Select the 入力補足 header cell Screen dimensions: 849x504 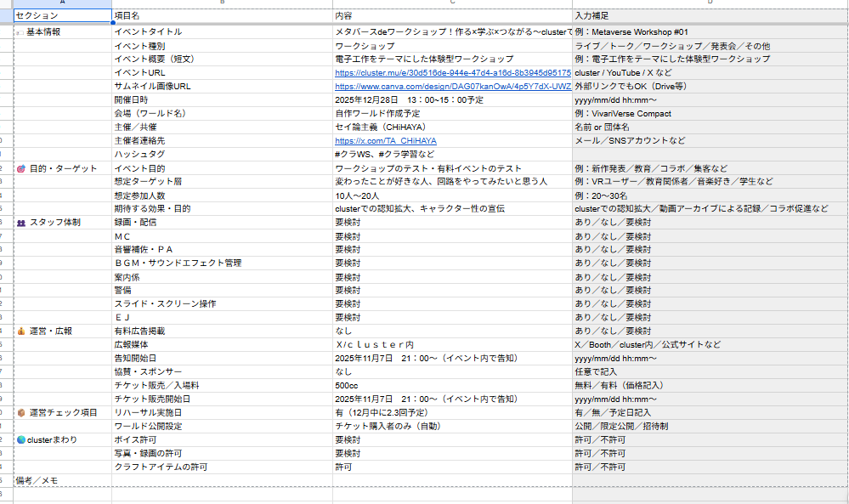[x=710, y=15]
